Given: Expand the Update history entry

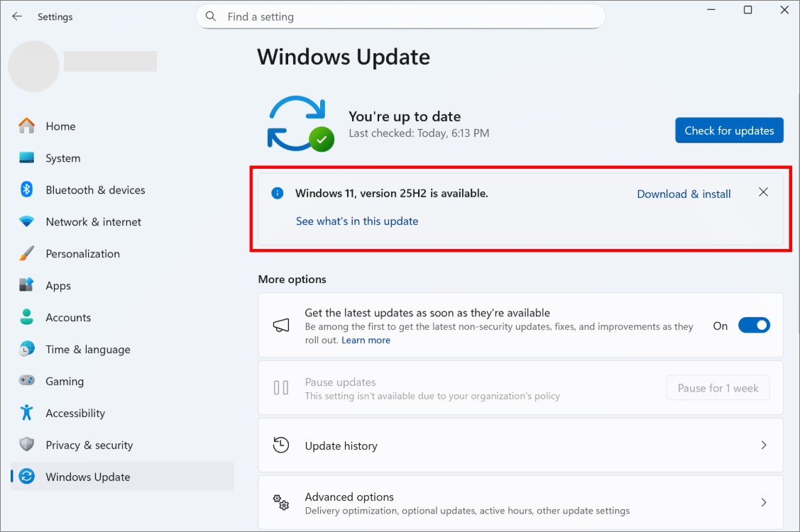Looking at the screenshot, I should pyautogui.click(x=520, y=445).
